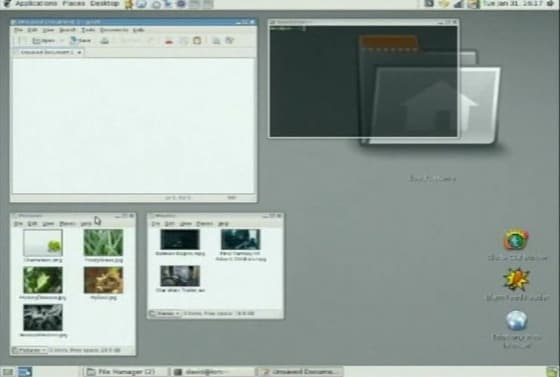This screenshot has width=560, height=377.
Task: Select the brown yellow photo thumbnail
Action: 103,280
